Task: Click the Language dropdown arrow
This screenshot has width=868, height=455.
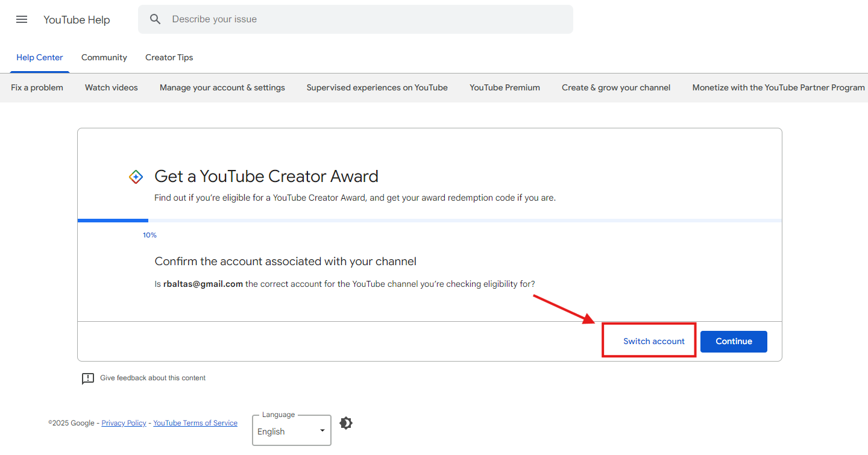Action: pos(322,430)
